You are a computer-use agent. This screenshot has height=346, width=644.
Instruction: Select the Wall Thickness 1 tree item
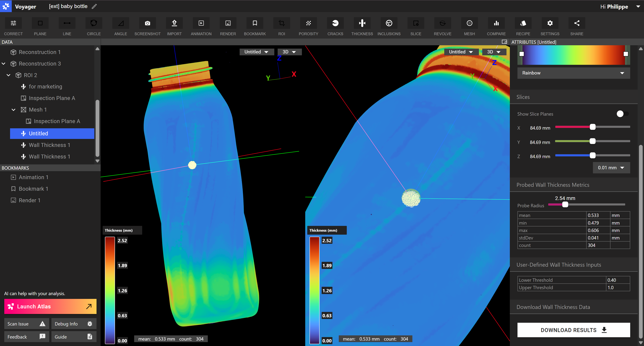[49, 145]
